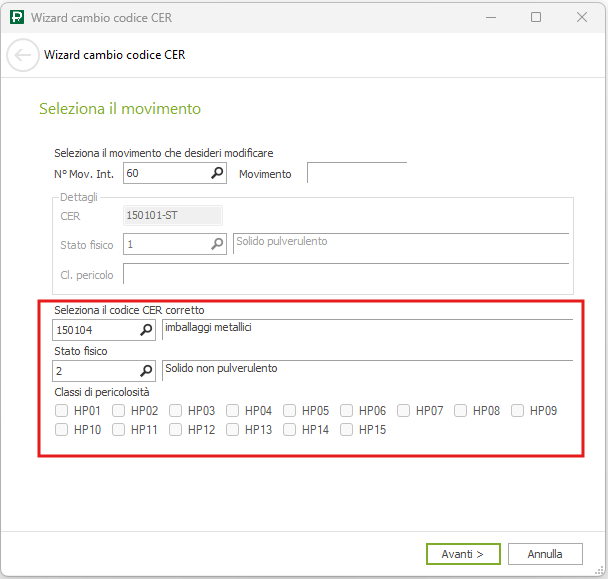
Task: Click the N° Mov. Int. field containing 60
Action: 165,174
